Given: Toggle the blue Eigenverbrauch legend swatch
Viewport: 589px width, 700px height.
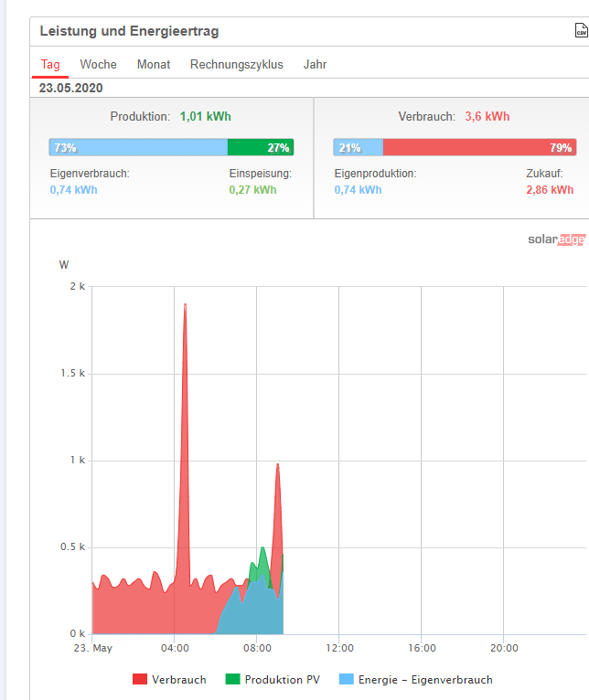Looking at the screenshot, I should 346,680.
